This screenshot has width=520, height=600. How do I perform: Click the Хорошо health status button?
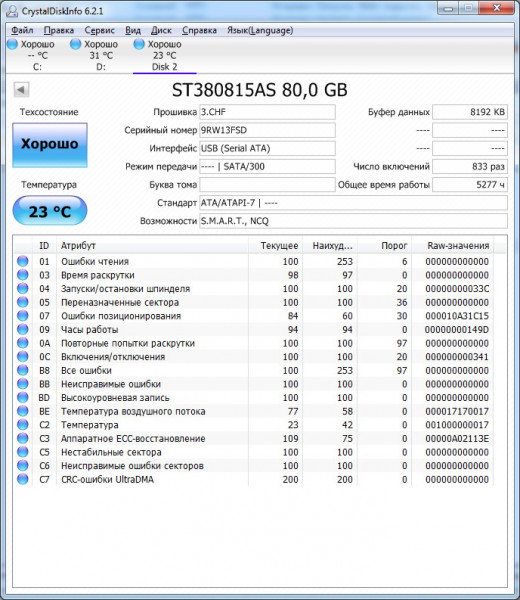[x=50, y=145]
